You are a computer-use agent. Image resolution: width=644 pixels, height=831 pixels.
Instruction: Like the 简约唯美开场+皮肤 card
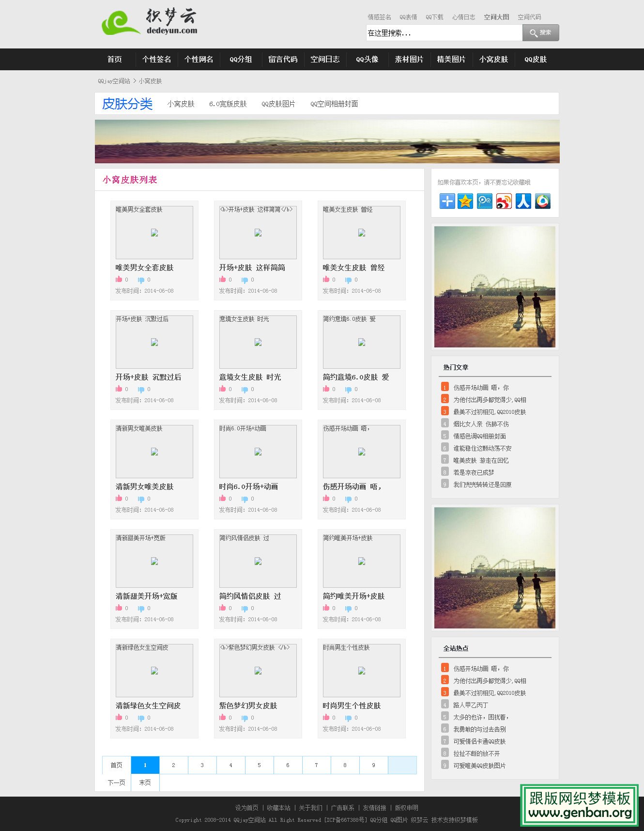point(326,608)
